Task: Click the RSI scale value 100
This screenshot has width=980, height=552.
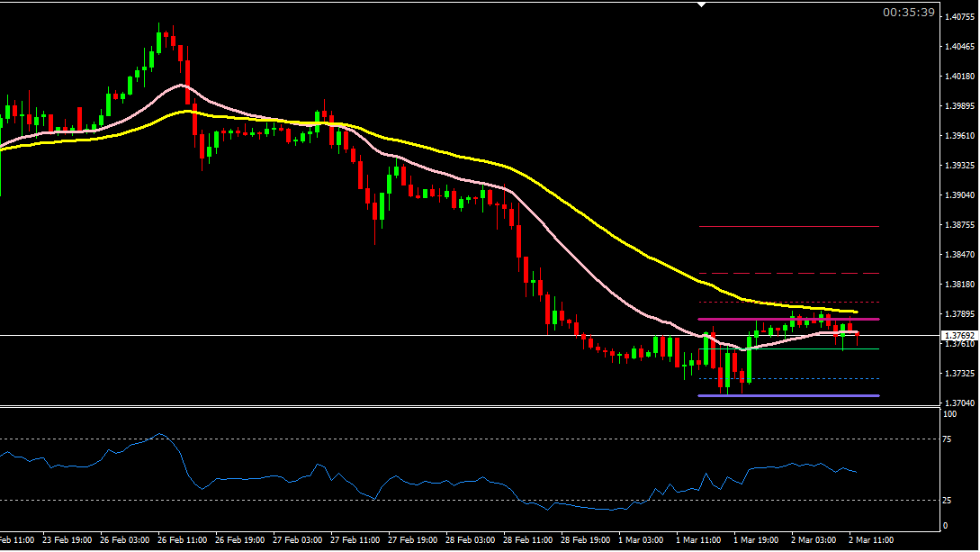Action: [x=949, y=414]
